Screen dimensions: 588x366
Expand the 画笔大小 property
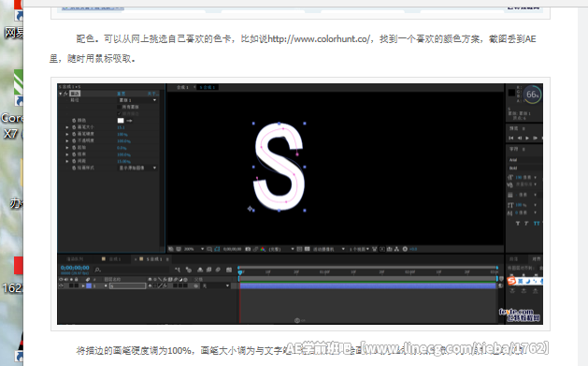67,127
